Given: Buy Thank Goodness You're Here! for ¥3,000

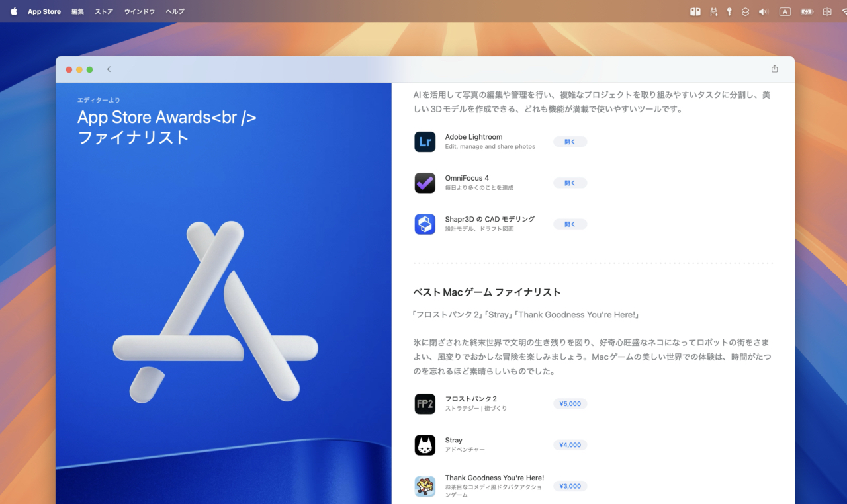Looking at the screenshot, I should pos(570,486).
